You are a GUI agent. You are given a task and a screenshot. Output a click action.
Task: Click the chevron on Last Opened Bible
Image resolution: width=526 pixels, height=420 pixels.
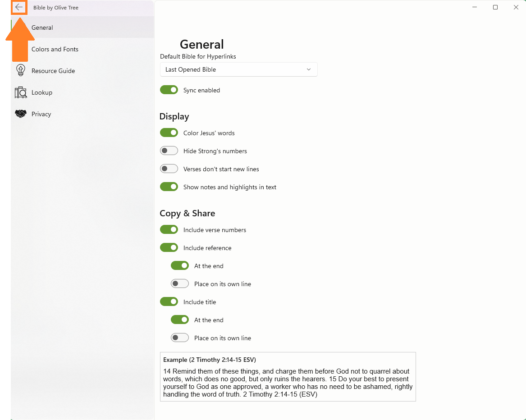(x=309, y=69)
